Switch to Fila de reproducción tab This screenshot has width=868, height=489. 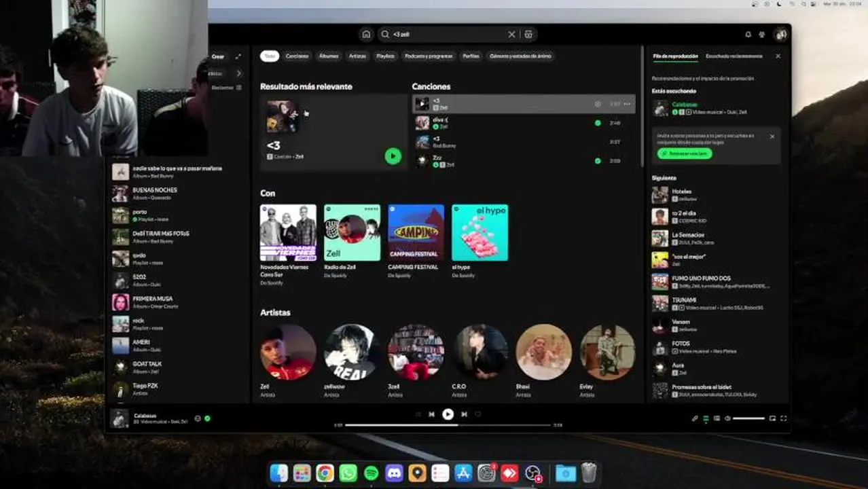point(675,56)
